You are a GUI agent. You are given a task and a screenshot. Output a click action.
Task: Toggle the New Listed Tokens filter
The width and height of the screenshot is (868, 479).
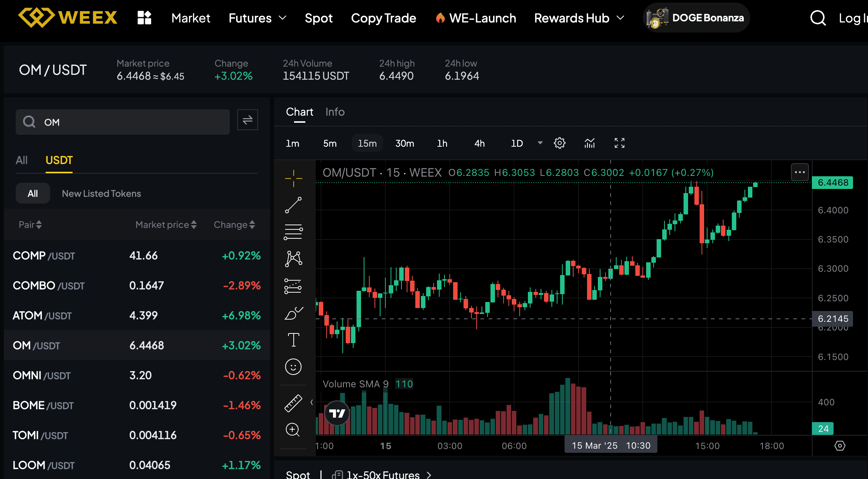101,193
